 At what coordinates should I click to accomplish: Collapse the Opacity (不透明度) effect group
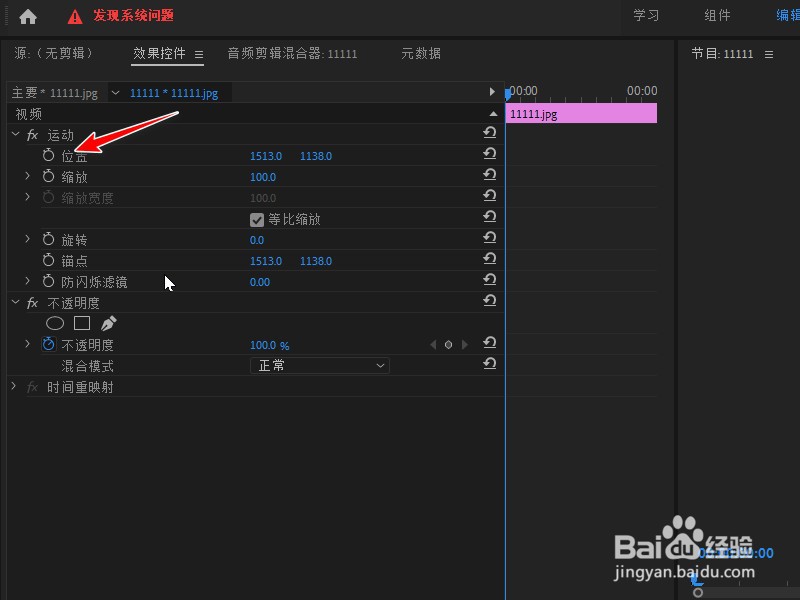click(15, 302)
